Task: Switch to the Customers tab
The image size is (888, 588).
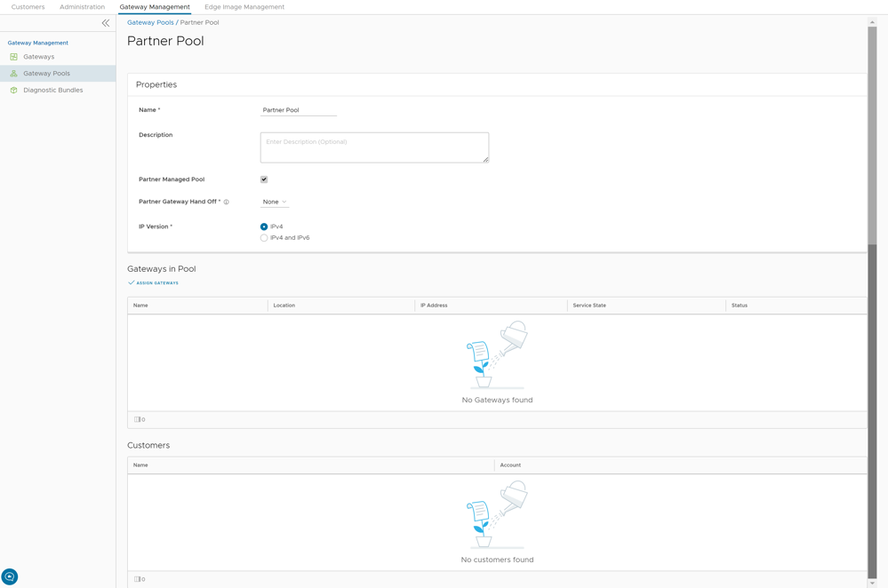Action: pyautogui.click(x=28, y=7)
